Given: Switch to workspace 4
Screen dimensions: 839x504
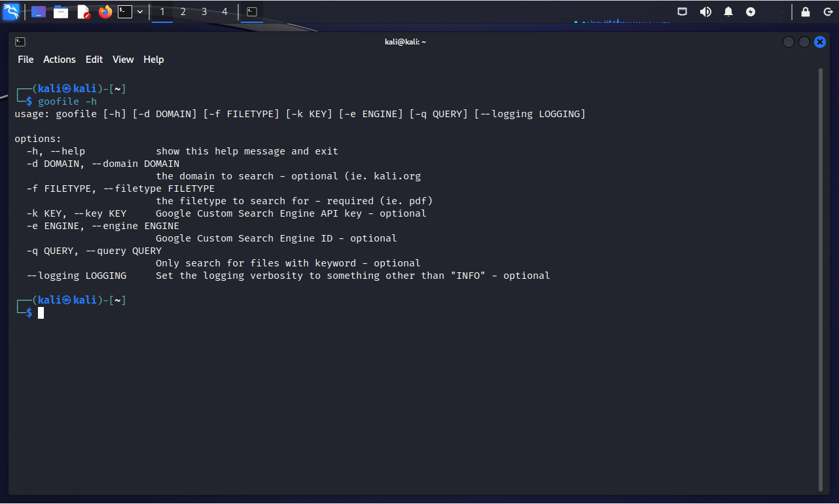Looking at the screenshot, I should point(224,12).
